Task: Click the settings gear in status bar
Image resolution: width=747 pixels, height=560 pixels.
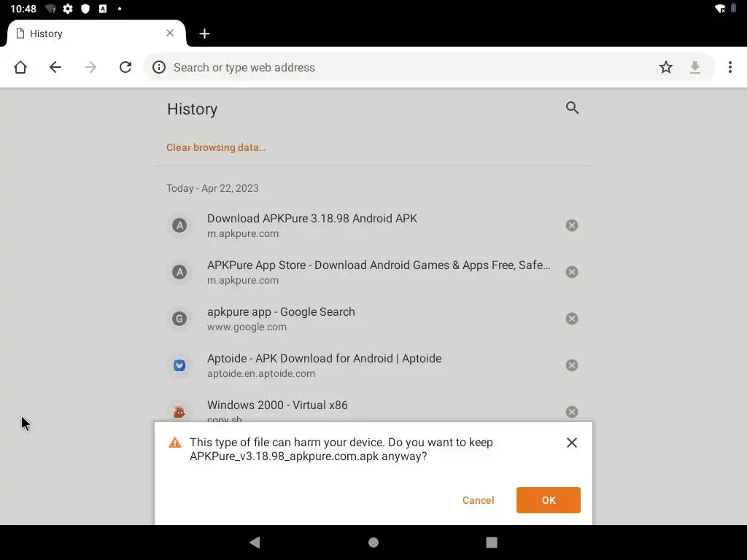Action: click(x=68, y=9)
